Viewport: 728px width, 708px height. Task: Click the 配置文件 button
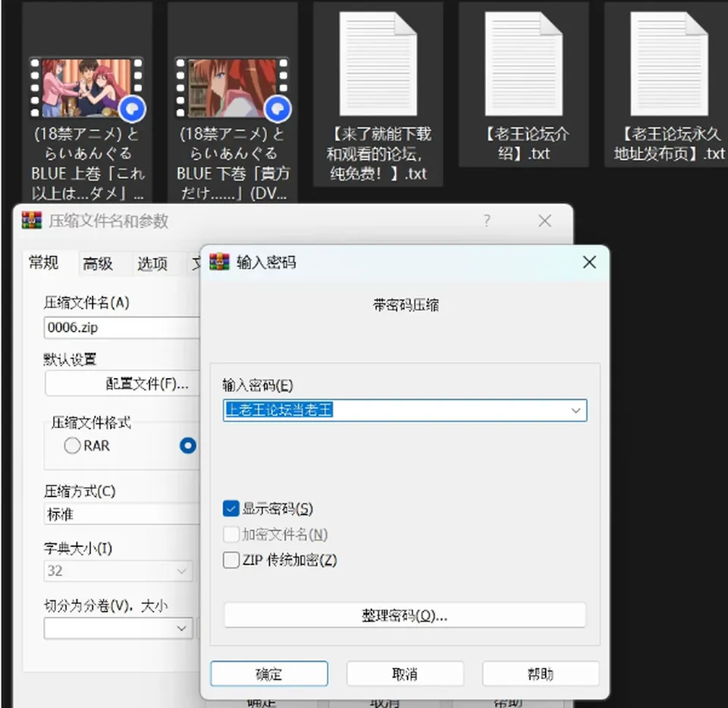pyautogui.click(x=123, y=384)
